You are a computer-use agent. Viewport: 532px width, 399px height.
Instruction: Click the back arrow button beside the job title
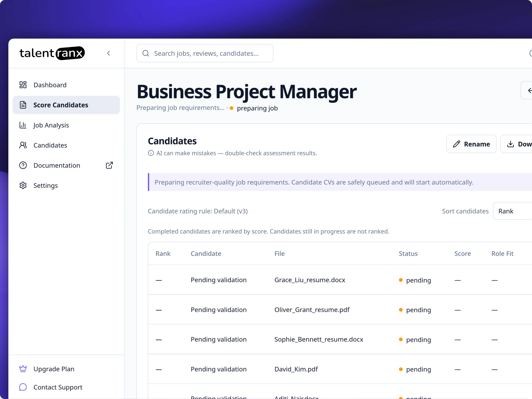[526, 90]
